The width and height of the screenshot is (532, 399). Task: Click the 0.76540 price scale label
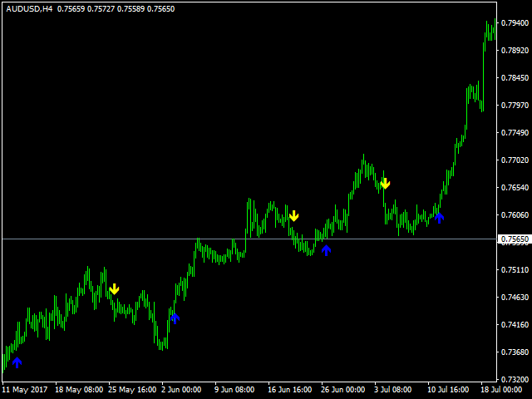[515, 188]
